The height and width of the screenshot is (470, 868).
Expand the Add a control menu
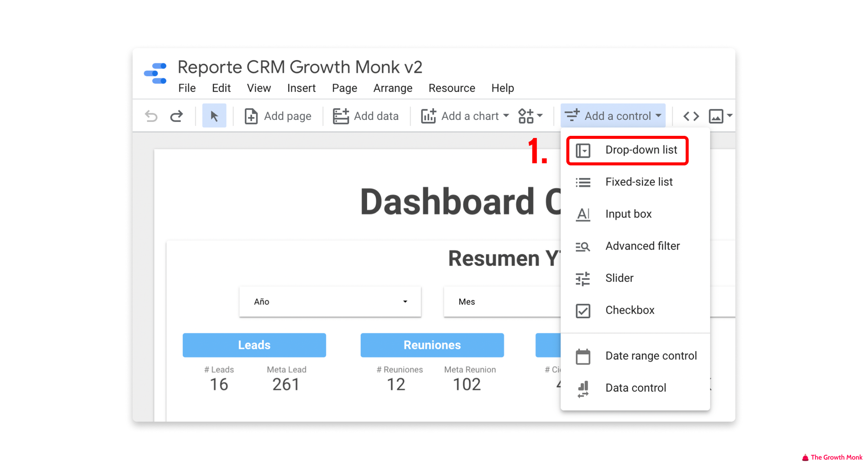click(611, 116)
